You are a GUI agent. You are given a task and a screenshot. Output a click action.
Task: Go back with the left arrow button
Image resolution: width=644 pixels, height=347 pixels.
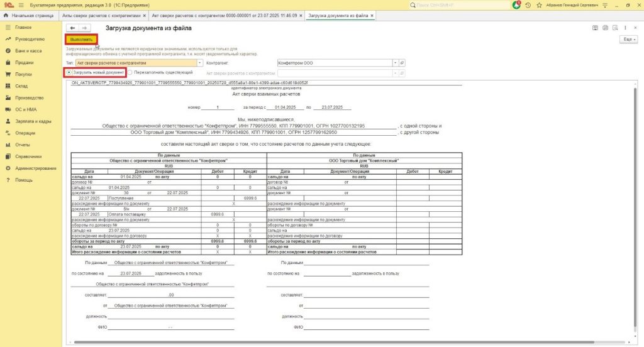72,28
